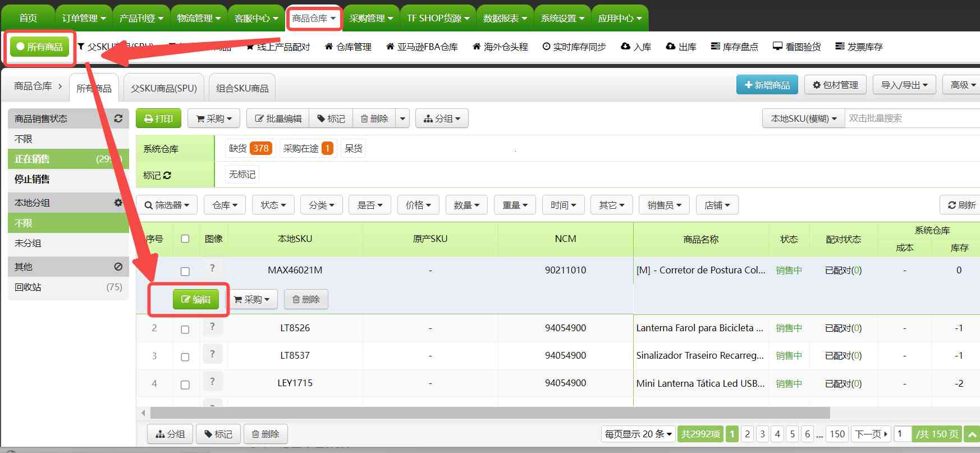
Task: Click the 刷新 refresh button
Action: [x=961, y=205]
